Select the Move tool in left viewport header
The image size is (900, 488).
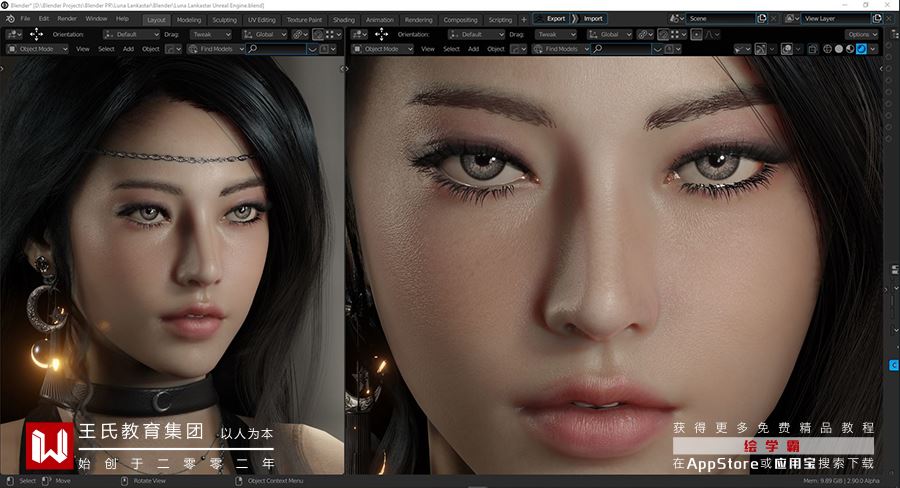(36, 34)
